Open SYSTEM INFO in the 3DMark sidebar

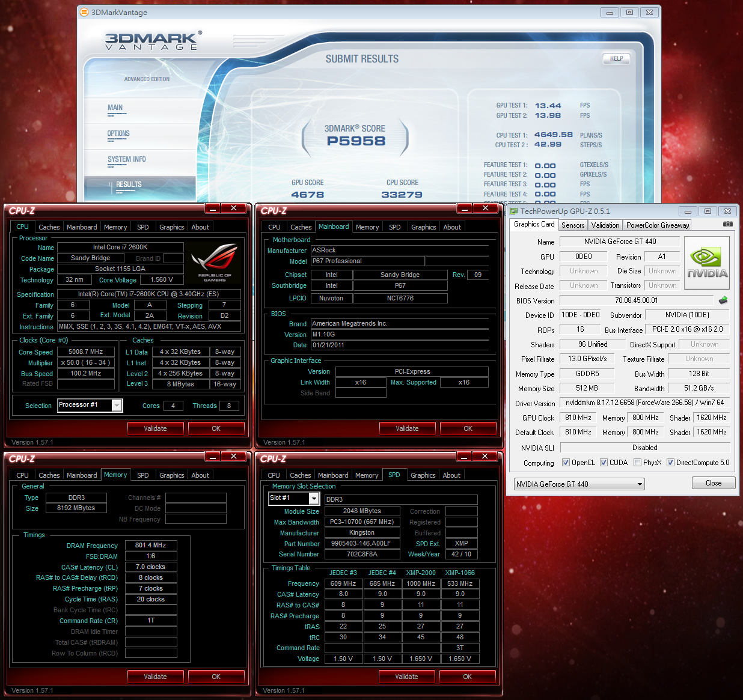coord(127,160)
